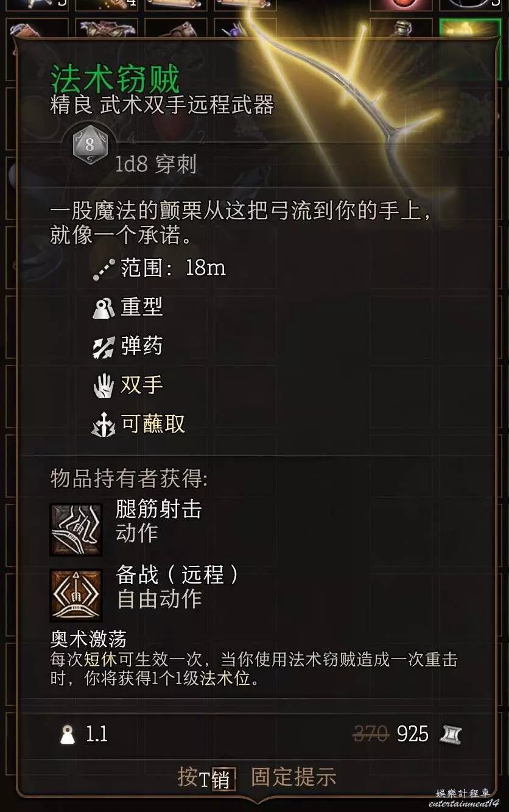This screenshot has height=812, width=509.
Task: Click the 法术窃贼 item title
Action: (x=115, y=79)
